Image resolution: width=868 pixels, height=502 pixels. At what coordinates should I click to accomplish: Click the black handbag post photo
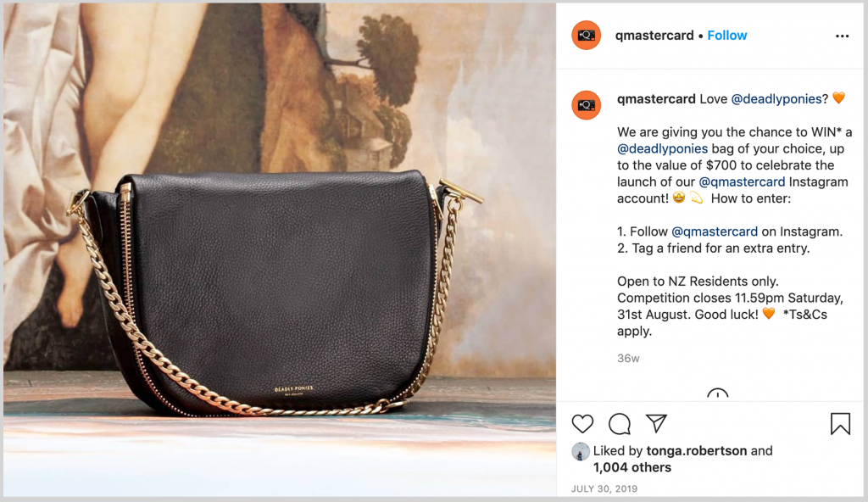click(280, 249)
